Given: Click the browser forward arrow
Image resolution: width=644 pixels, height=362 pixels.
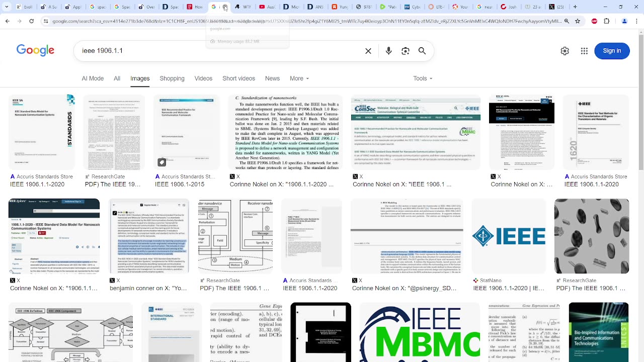Looking at the screenshot, I should pyautogui.click(x=20, y=22).
